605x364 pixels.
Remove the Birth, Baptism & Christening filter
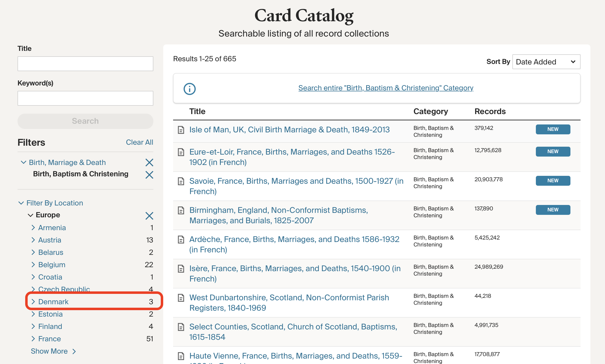(149, 175)
